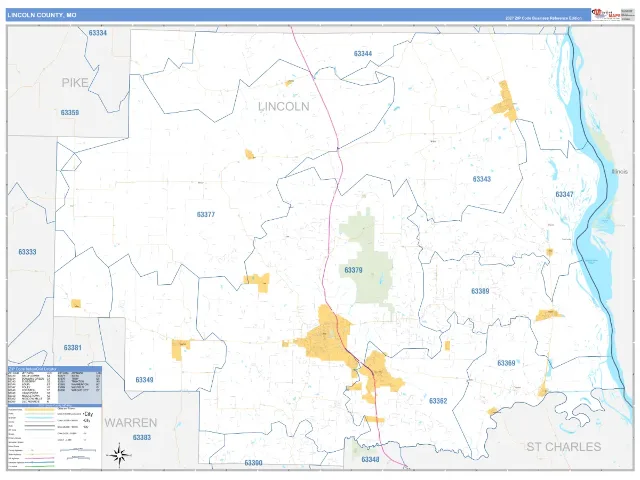This screenshot has width=640, height=480.
Task: Click the ZIP code label 63334
Action: [x=98, y=33]
